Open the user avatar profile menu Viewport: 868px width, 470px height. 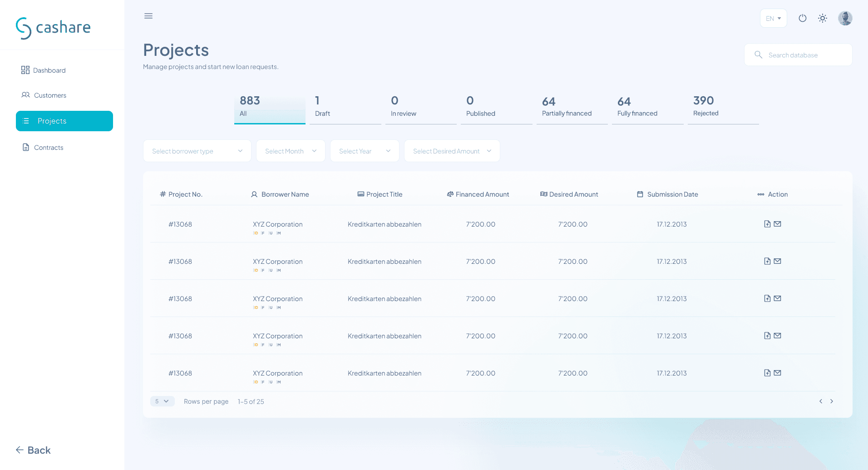(x=845, y=18)
